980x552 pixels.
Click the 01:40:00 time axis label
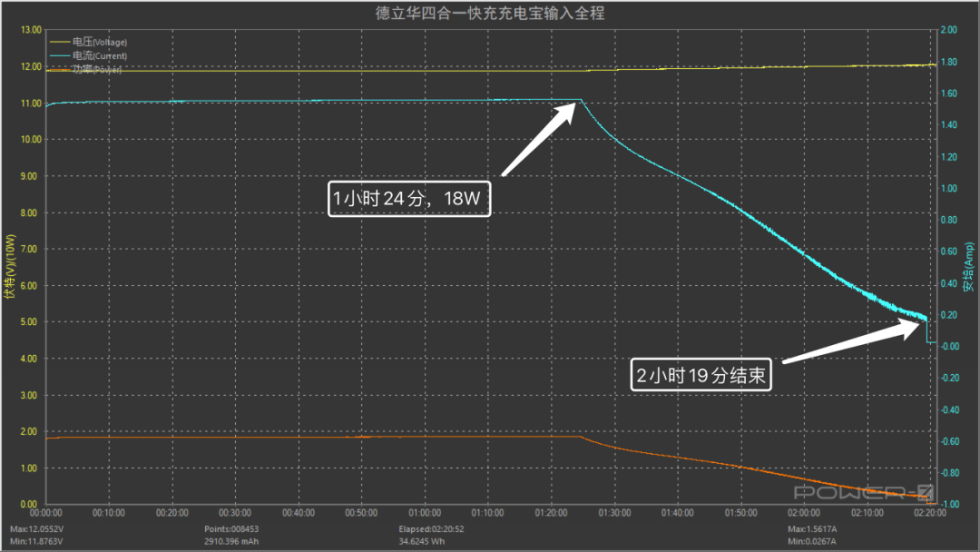678,513
